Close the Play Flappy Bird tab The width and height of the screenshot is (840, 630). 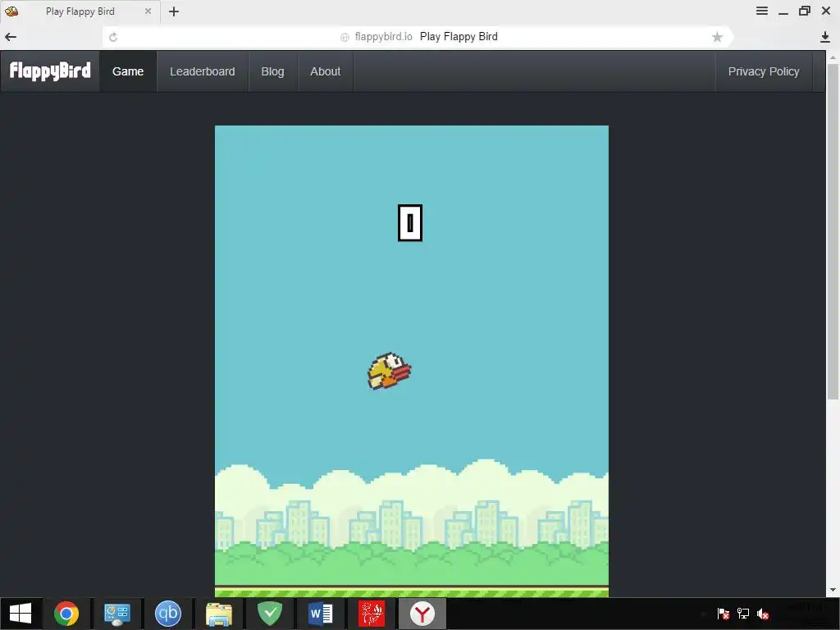pos(148,11)
